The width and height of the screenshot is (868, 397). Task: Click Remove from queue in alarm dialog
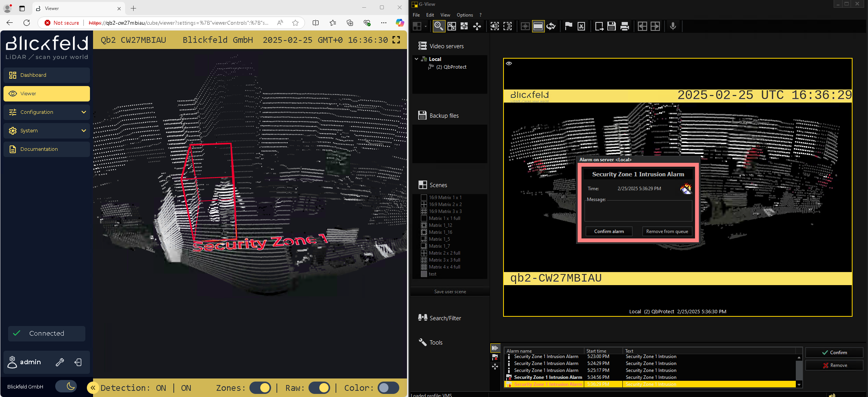667,231
